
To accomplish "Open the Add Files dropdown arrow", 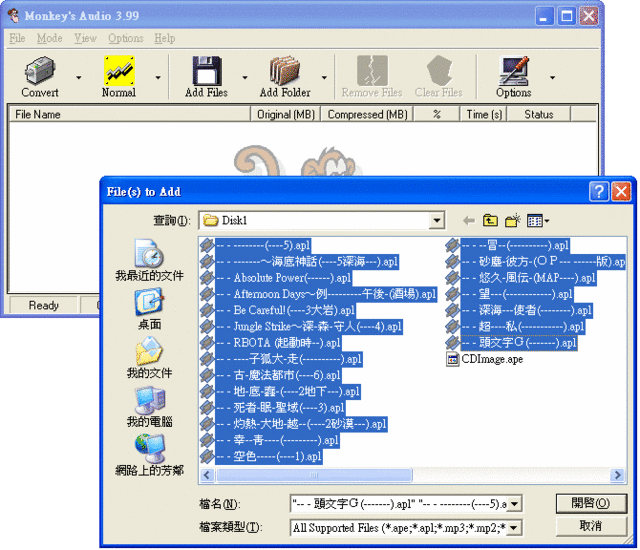I will (x=245, y=77).
